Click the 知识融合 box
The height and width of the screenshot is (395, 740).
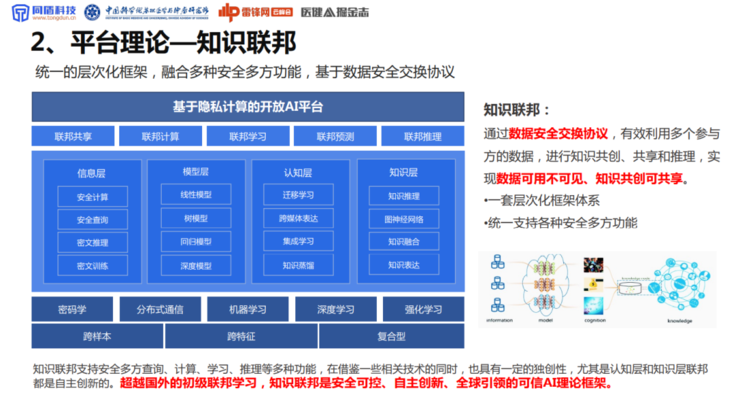coord(404,242)
